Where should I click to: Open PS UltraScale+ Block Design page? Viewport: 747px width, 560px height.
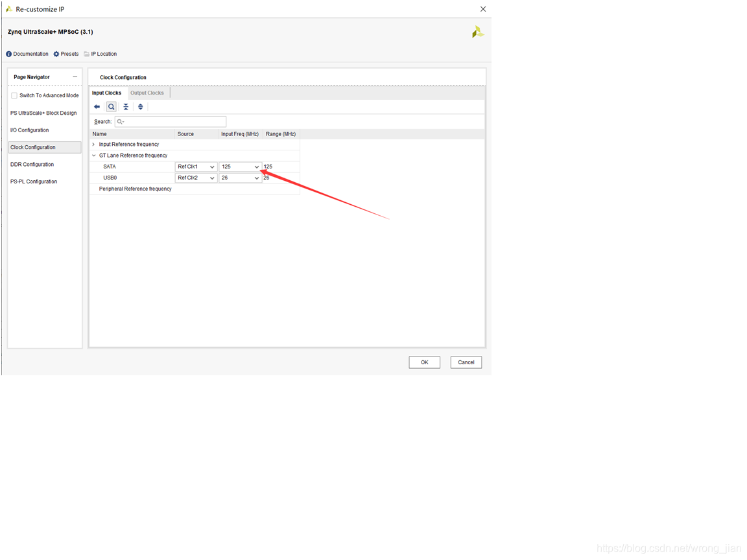44,113
